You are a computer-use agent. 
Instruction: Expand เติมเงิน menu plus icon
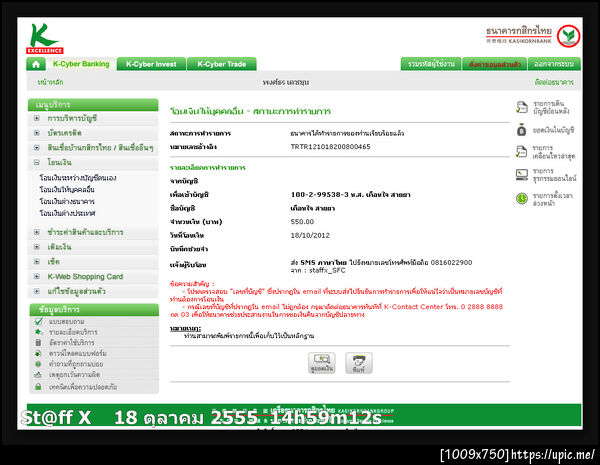coord(37,247)
